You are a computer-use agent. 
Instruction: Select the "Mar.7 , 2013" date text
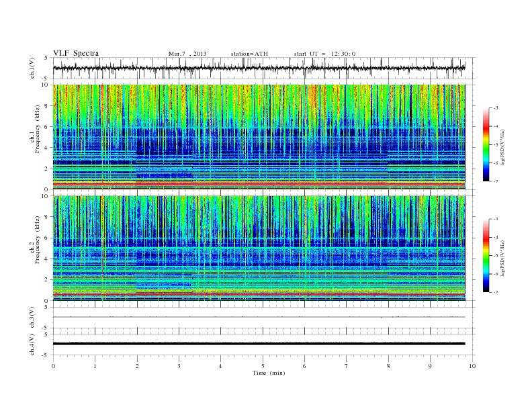(187, 54)
